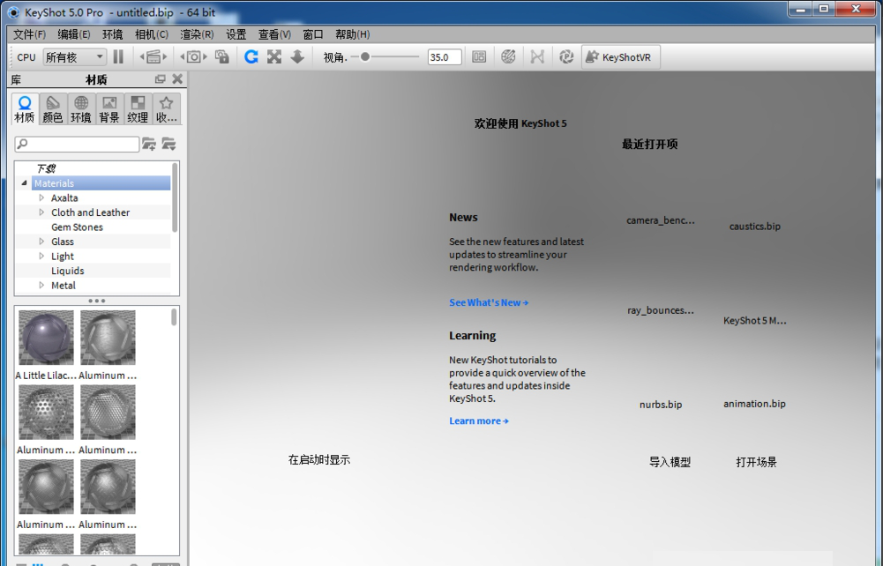883x588 pixels.
Task: Open the 环境 tab in the library panel
Action: pos(81,109)
